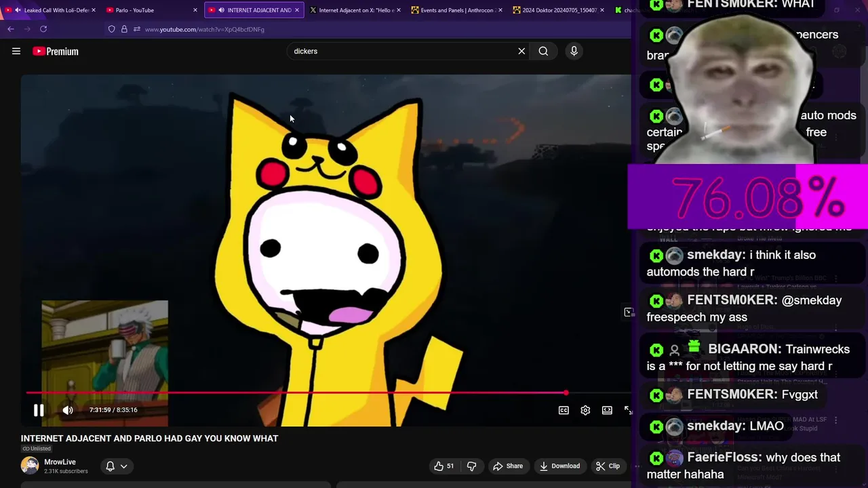Clear the YouTube search field
The image size is (868, 488).
click(521, 51)
